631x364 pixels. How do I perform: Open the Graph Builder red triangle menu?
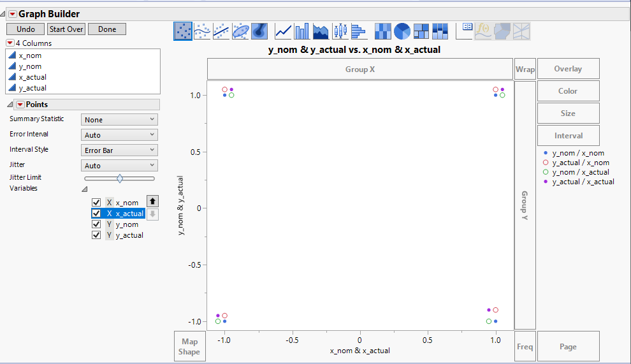(13, 14)
